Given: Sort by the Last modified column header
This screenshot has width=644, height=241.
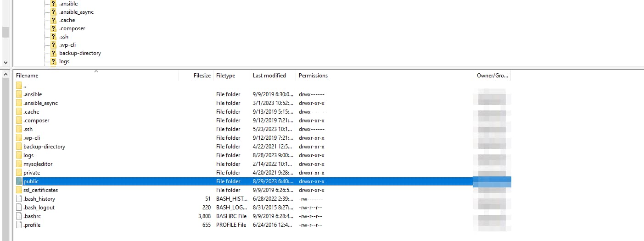Looking at the screenshot, I should pos(273,76).
